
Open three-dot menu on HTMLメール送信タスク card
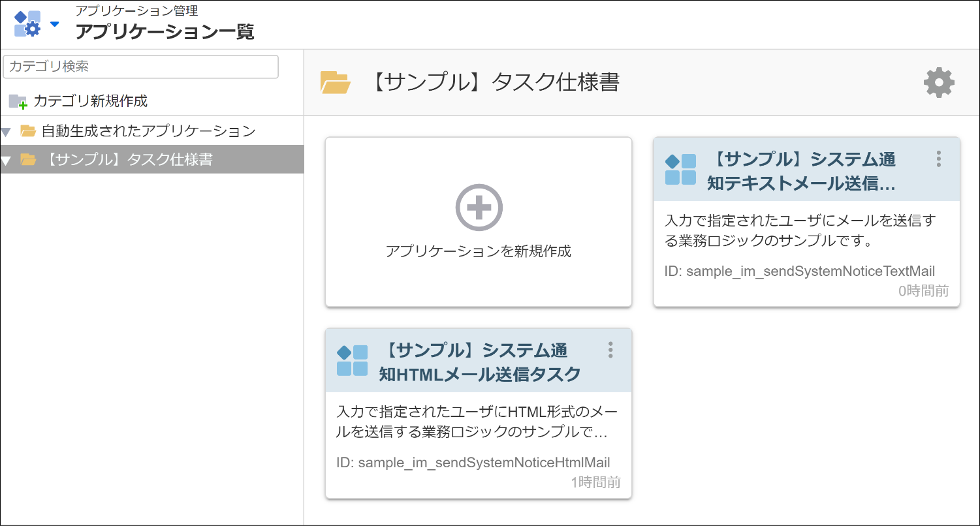pyautogui.click(x=610, y=350)
